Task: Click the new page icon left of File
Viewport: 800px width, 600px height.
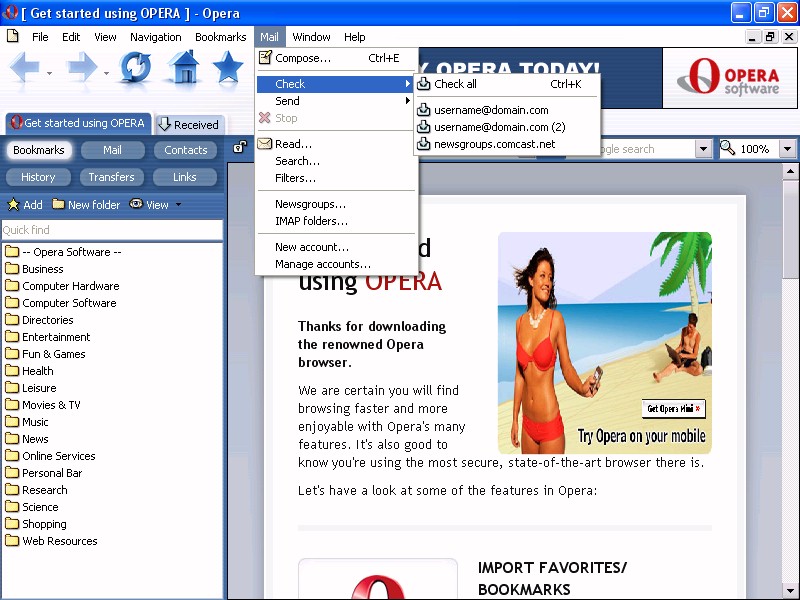Action: [x=13, y=36]
